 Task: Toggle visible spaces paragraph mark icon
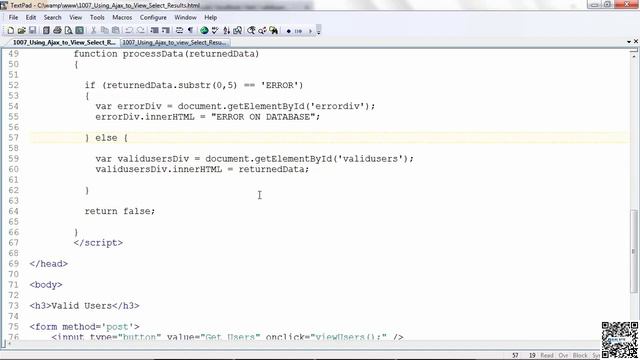pyautogui.click(x=190, y=31)
